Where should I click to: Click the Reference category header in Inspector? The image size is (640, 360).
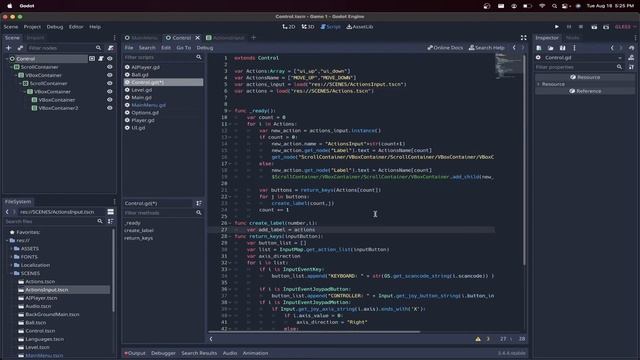coord(584,91)
